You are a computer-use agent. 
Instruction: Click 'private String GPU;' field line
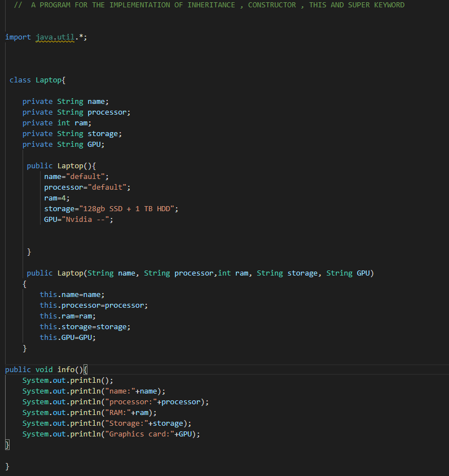63,145
